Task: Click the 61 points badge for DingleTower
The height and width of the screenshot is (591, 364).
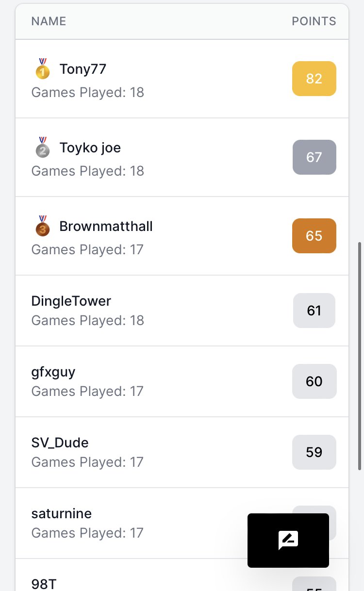Action: tap(314, 311)
